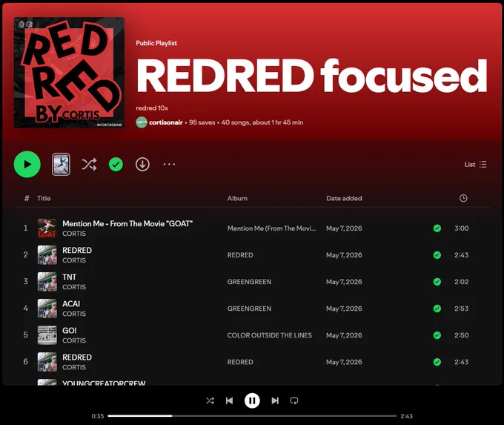Toggle shuffle in the playlist action bar
Viewport: 504px width, 425px height.
[x=89, y=165]
